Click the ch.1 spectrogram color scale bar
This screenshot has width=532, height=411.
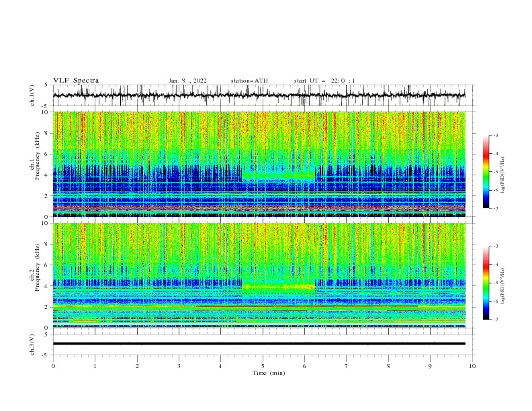point(486,172)
